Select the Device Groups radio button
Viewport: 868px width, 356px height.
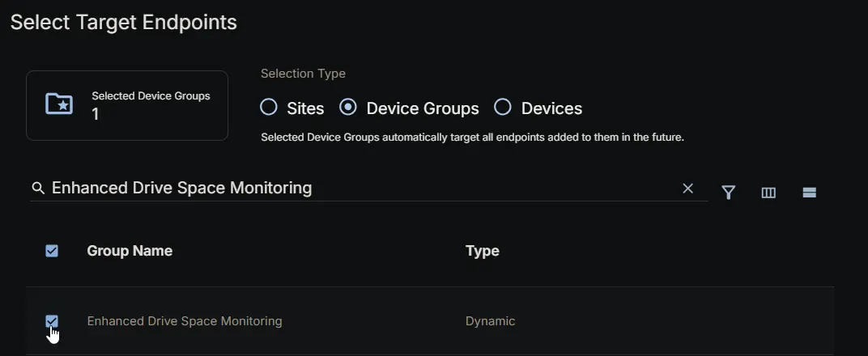click(348, 108)
